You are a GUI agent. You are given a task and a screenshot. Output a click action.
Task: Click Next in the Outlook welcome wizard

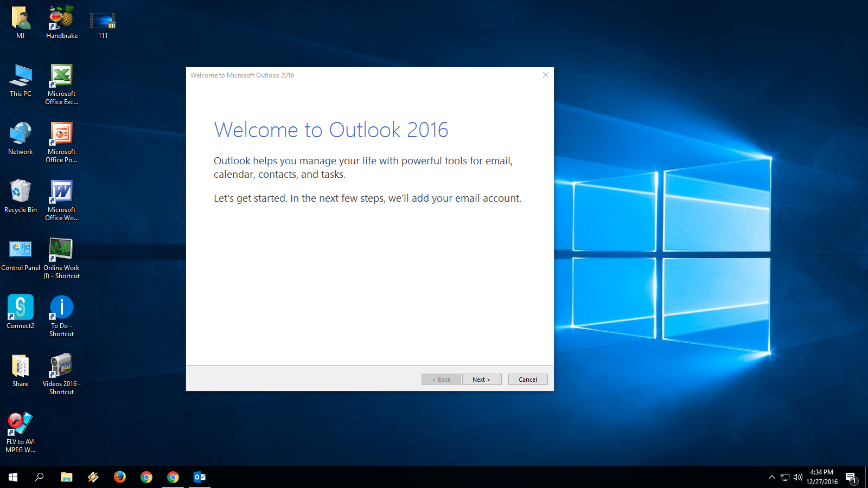coord(482,380)
